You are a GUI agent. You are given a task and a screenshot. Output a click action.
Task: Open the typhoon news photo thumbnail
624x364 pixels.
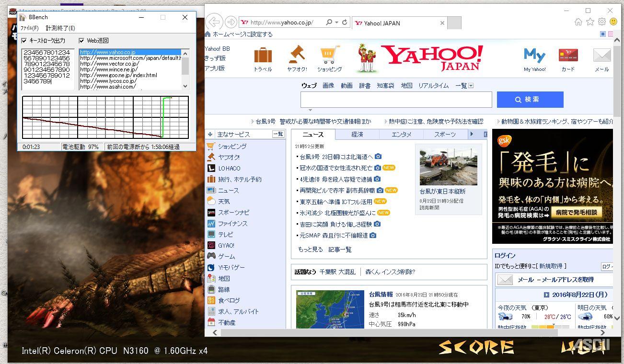coord(448,165)
